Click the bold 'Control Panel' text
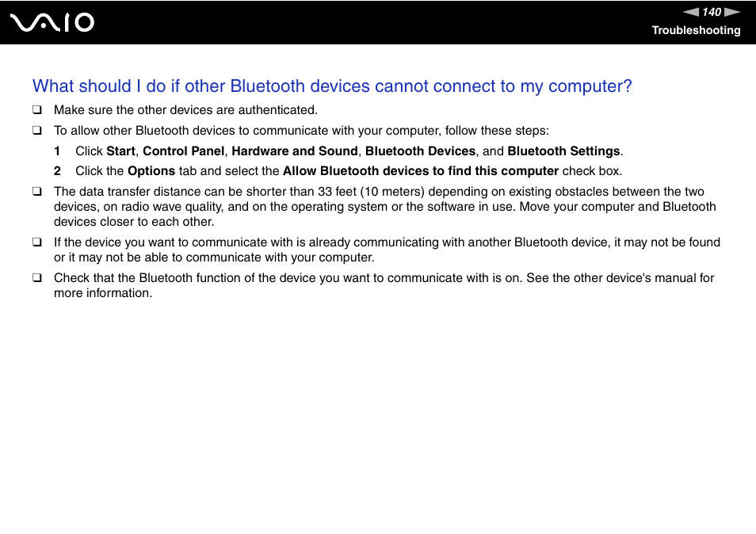The width and height of the screenshot is (756, 534). point(183,151)
